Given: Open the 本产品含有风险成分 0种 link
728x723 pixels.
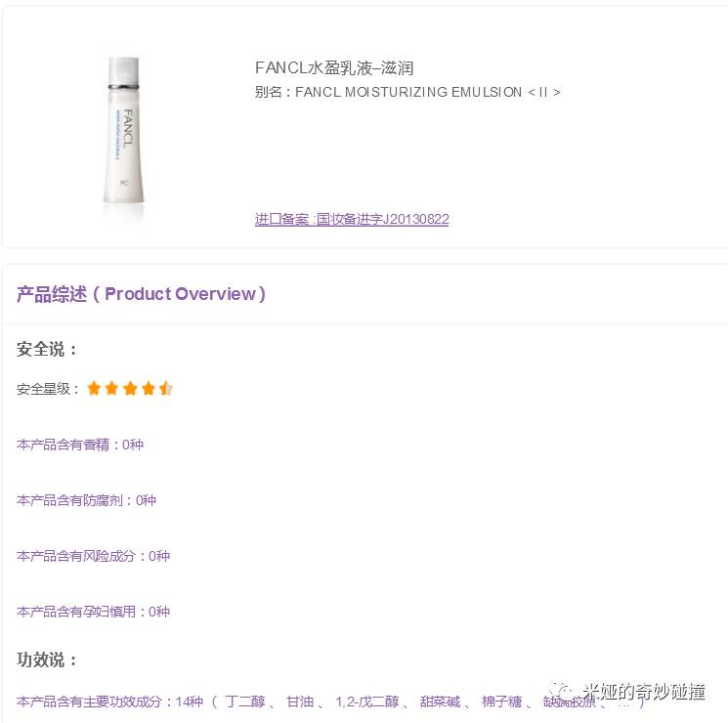Looking at the screenshot, I should click(x=93, y=556).
